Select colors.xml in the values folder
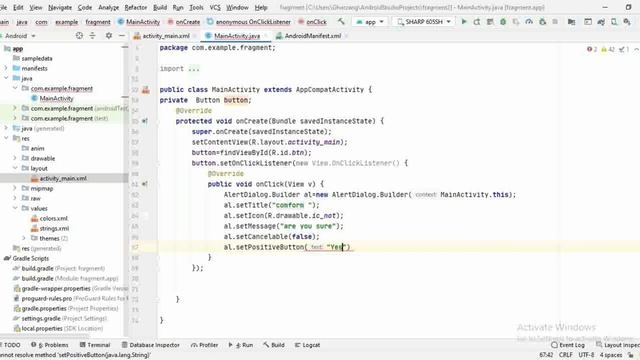 pyautogui.click(x=53, y=218)
